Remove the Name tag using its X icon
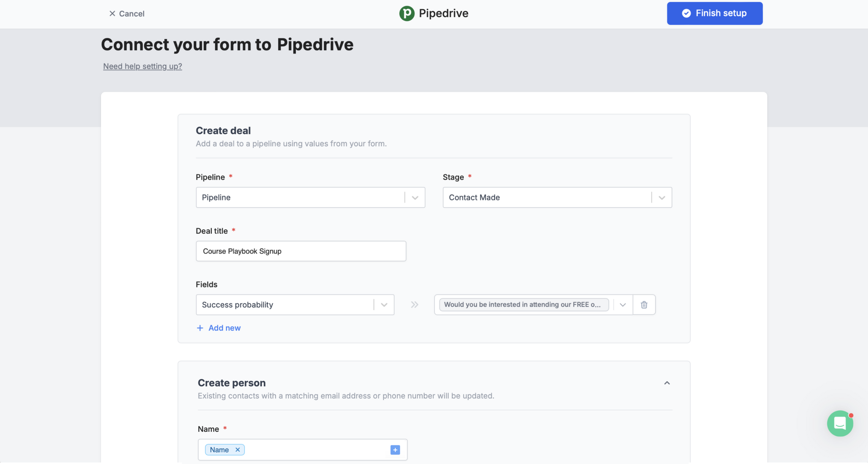The image size is (868, 464). coord(237,450)
